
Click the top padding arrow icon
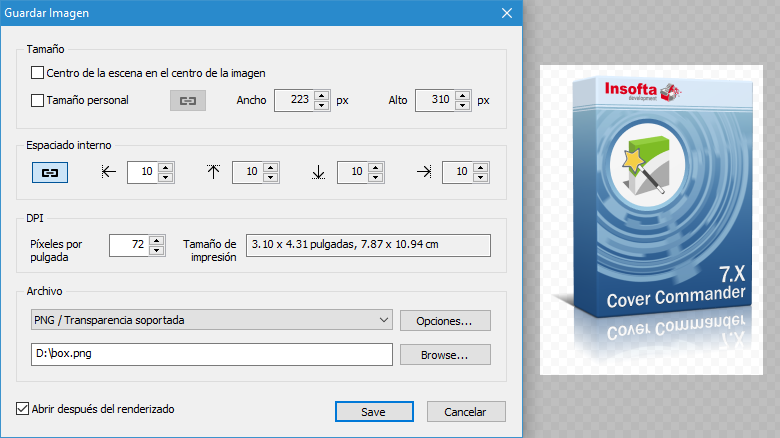(213, 172)
